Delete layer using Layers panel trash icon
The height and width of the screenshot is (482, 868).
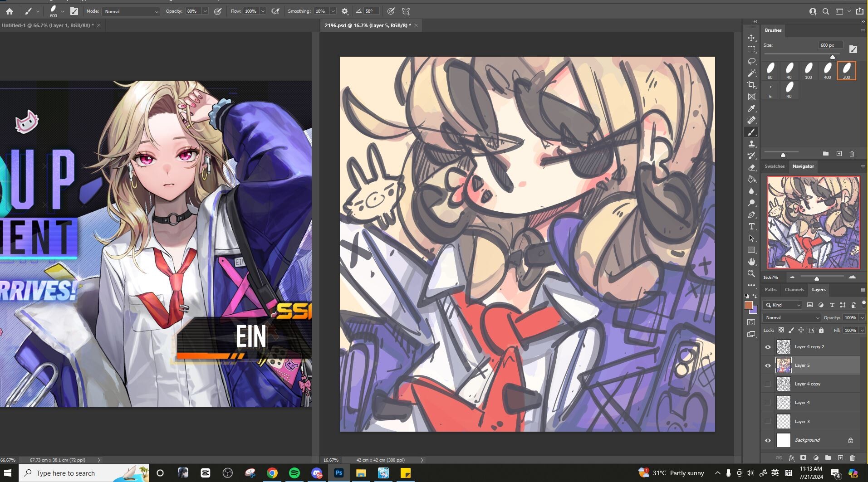tap(852, 458)
